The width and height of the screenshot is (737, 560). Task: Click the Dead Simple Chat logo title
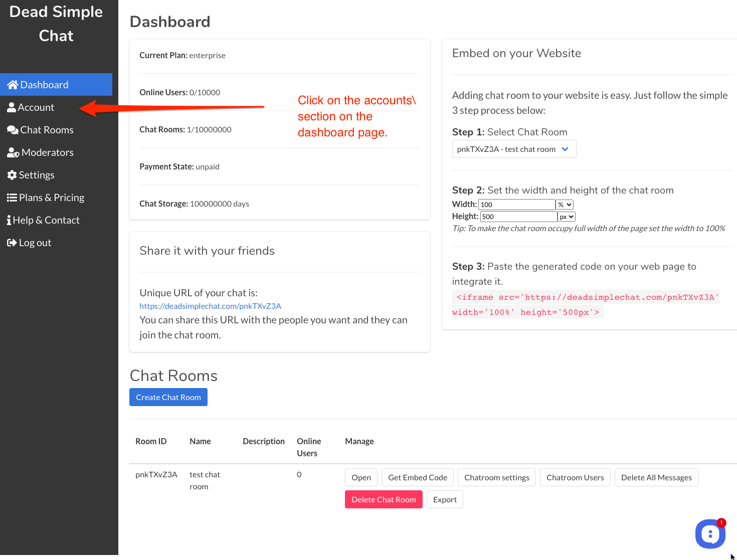tap(56, 24)
